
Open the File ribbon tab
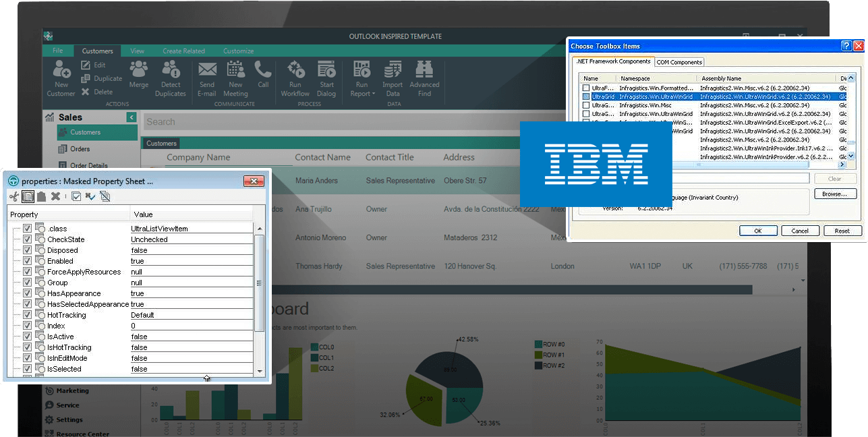click(58, 51)
